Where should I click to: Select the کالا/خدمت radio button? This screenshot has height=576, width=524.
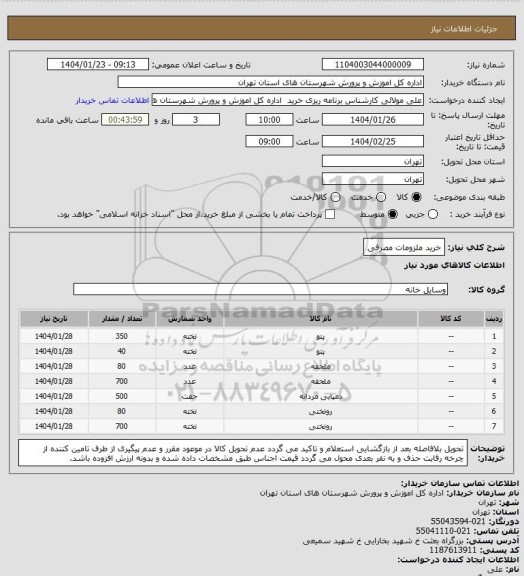[335, 197]
